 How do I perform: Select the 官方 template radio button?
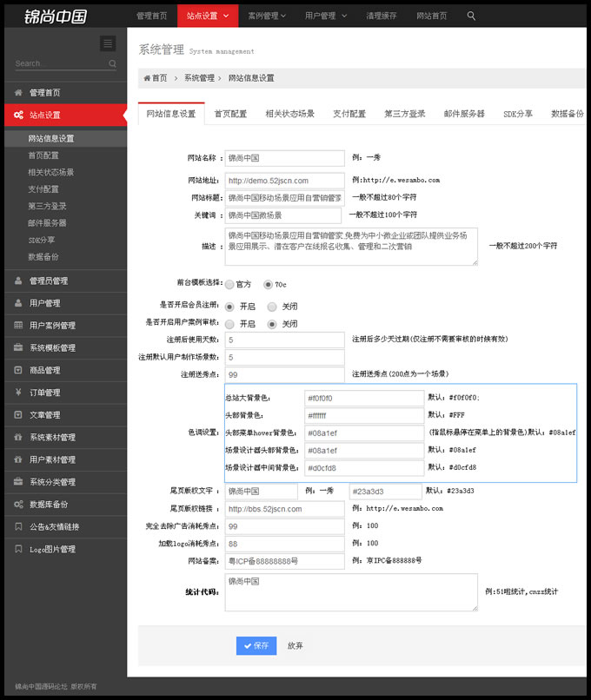pos(229,284)
